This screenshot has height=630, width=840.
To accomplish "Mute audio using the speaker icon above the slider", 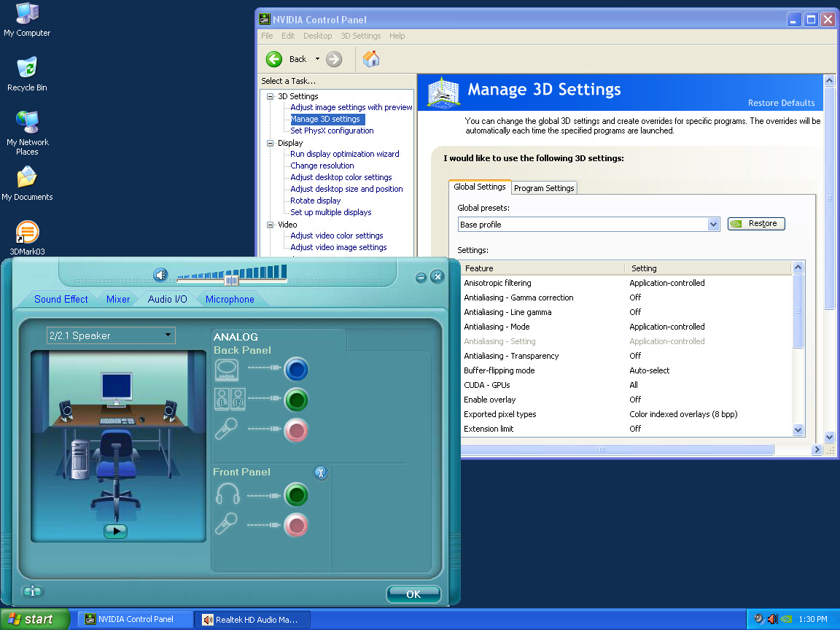I will [x=160, y=276].
